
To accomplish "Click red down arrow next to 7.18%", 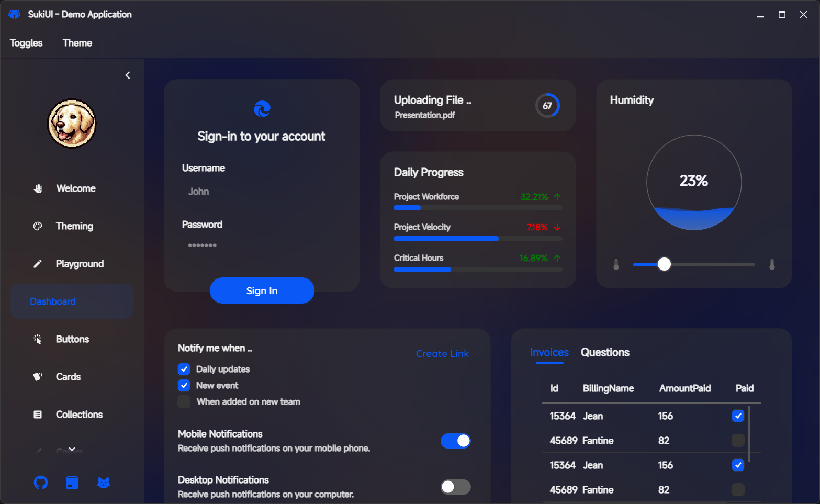I will [557, 227].
